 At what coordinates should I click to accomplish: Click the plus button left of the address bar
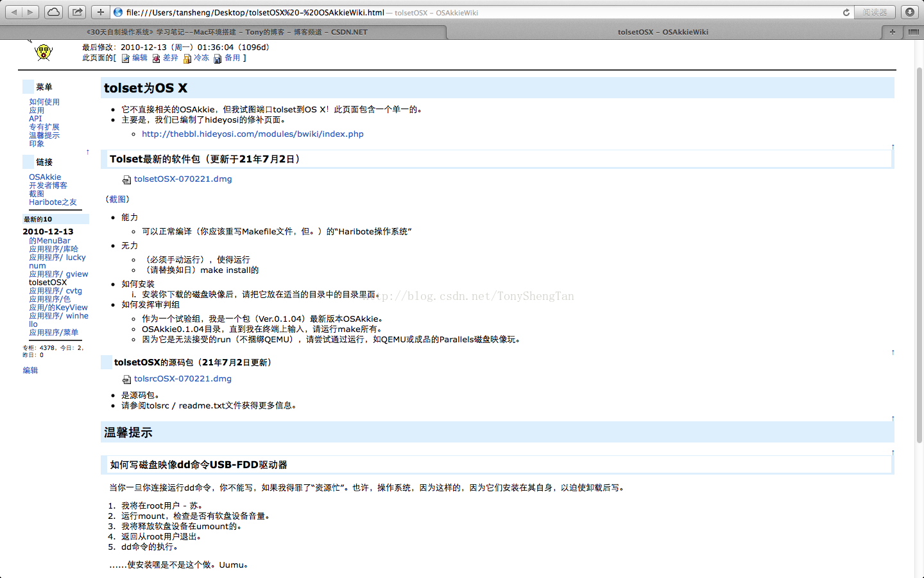pyautogui.click(x=100, y=12)
